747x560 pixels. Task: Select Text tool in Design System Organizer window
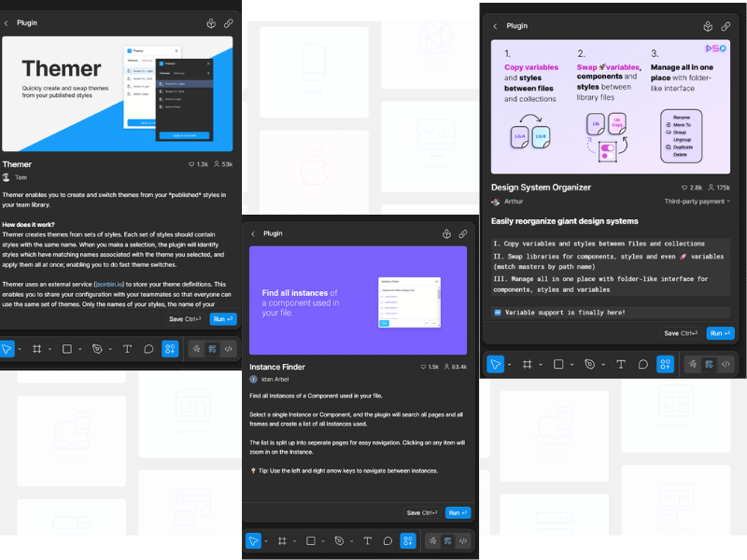pyautogui.click(x=621, y=364)
